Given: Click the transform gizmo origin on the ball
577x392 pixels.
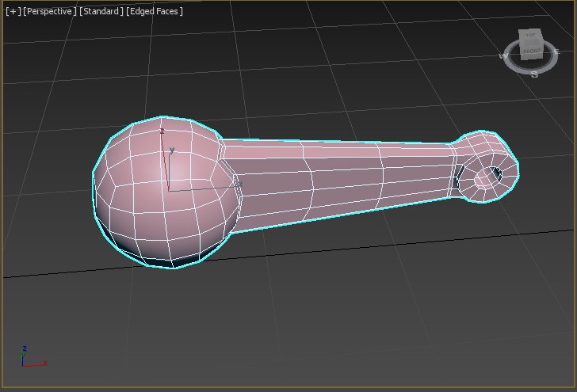Looking at the screenshot, I should click(x=168, y=190).
